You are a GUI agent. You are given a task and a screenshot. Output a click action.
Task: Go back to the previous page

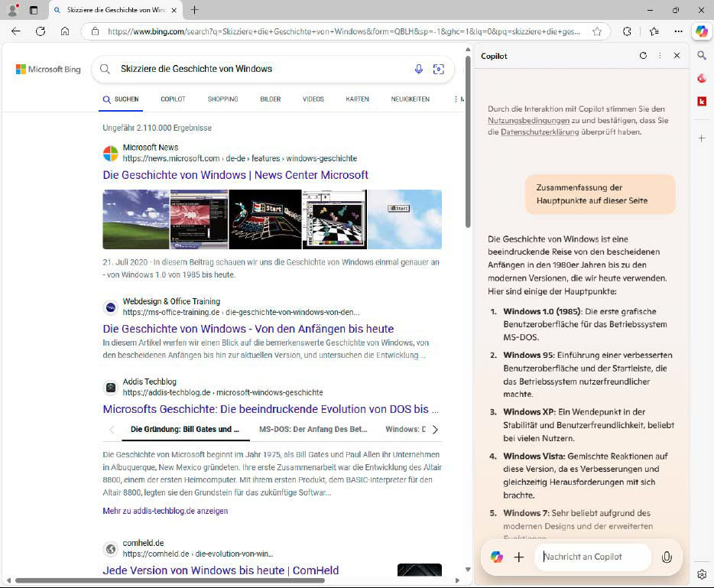(x=15, y=31)
